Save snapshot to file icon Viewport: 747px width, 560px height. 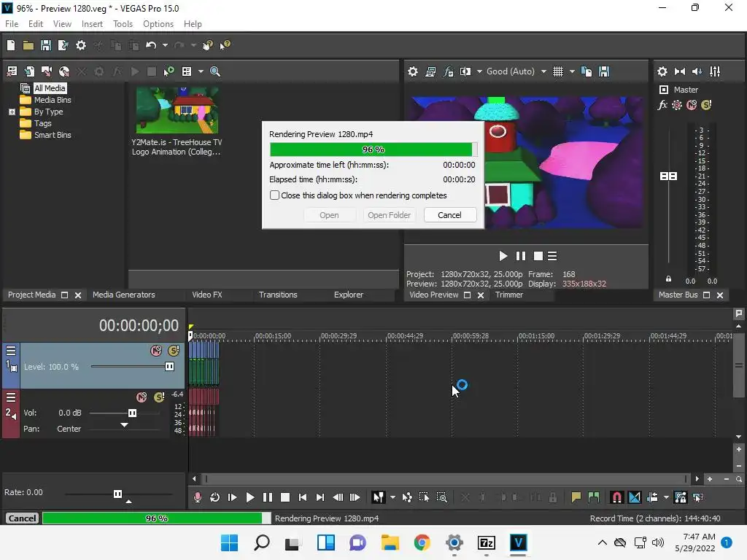(x=604, y=71)
